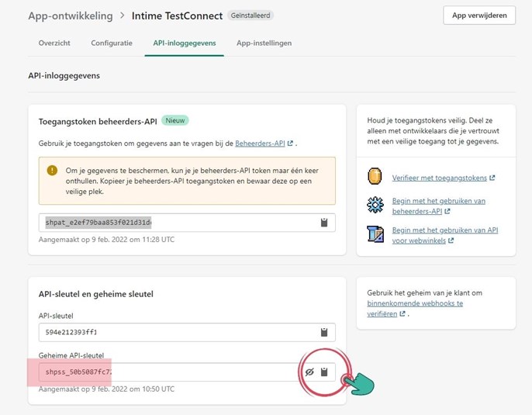Click inside the API-sleutel text field
This screenshot has width=532, height=415.
point(174,332)
